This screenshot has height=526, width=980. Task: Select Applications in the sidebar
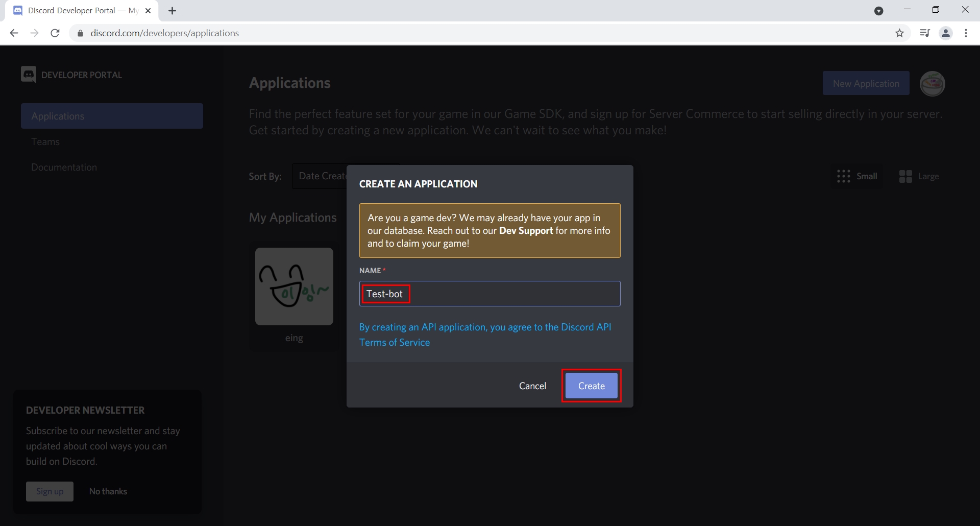(112, 116)
